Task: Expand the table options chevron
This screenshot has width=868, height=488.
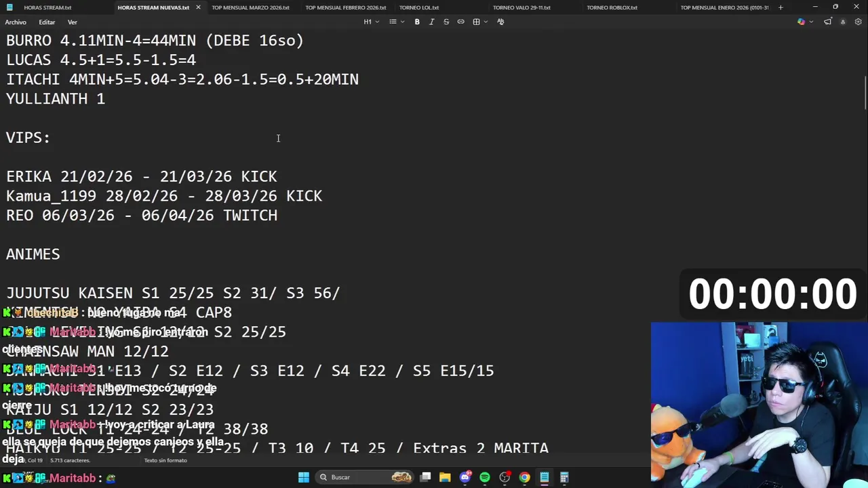Action: coord(486,22)
